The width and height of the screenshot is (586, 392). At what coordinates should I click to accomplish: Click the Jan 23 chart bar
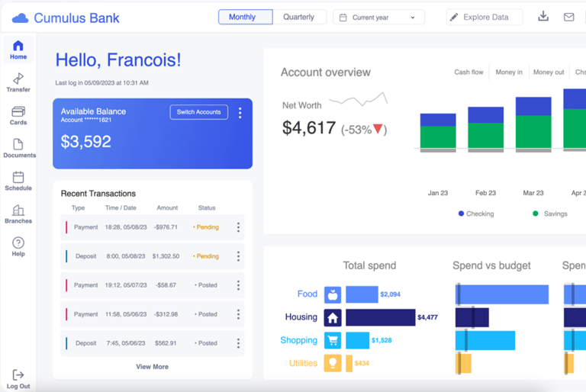(438, 131)
